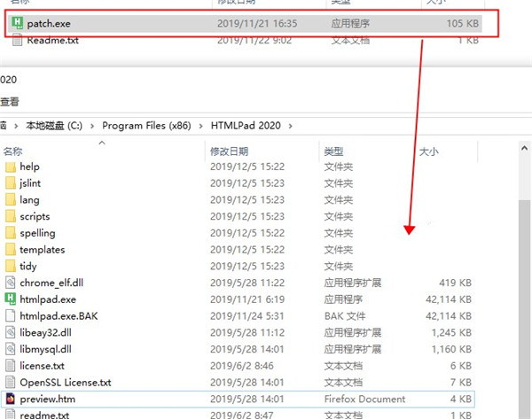Click the 2019/6/2 8:46 date cell

241,366
